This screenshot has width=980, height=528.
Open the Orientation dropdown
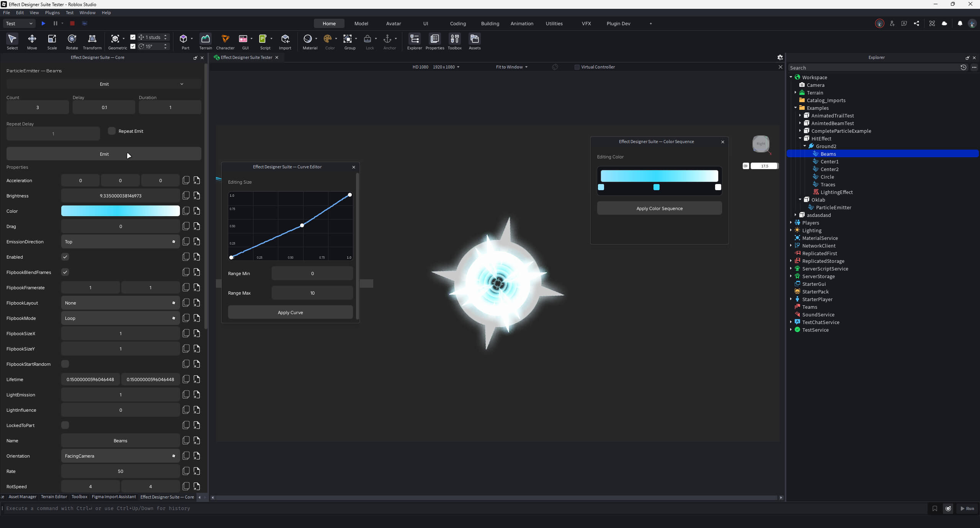pos(120,456)
